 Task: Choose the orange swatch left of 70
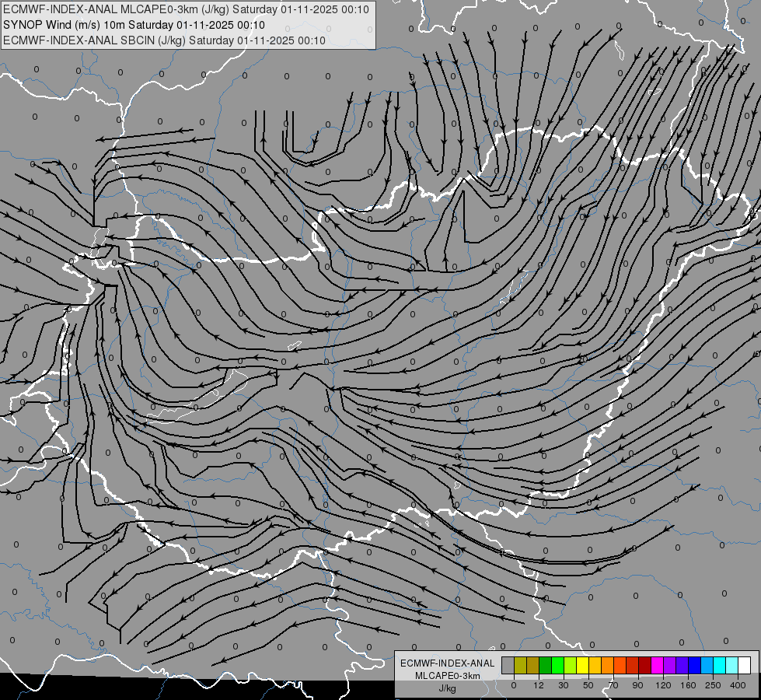(x=608, y=665)
